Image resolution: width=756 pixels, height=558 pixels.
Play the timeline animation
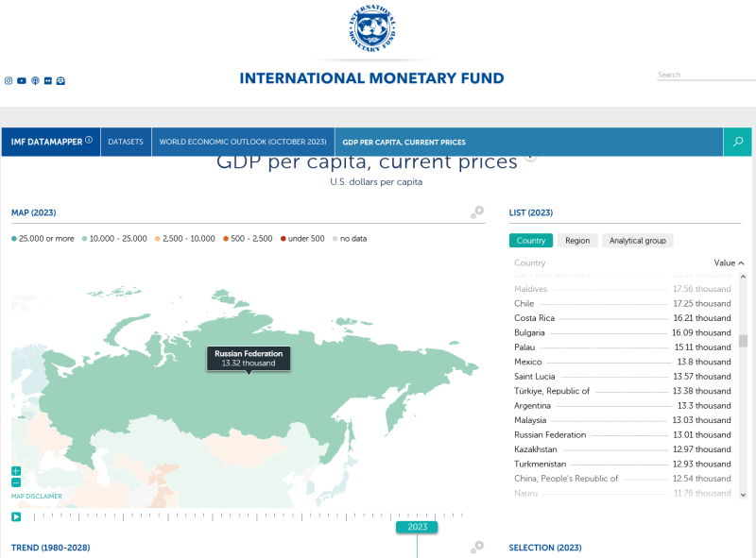tap(16, 516)
